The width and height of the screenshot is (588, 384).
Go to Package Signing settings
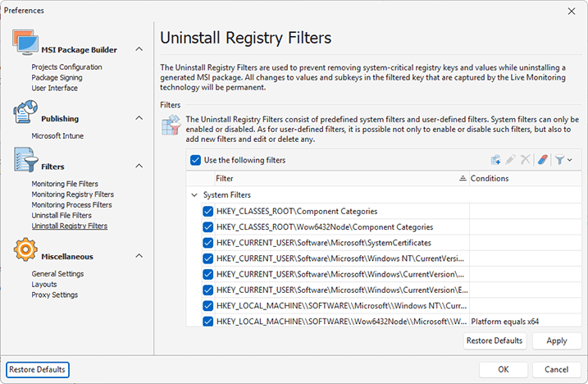[x=57, y=78]
